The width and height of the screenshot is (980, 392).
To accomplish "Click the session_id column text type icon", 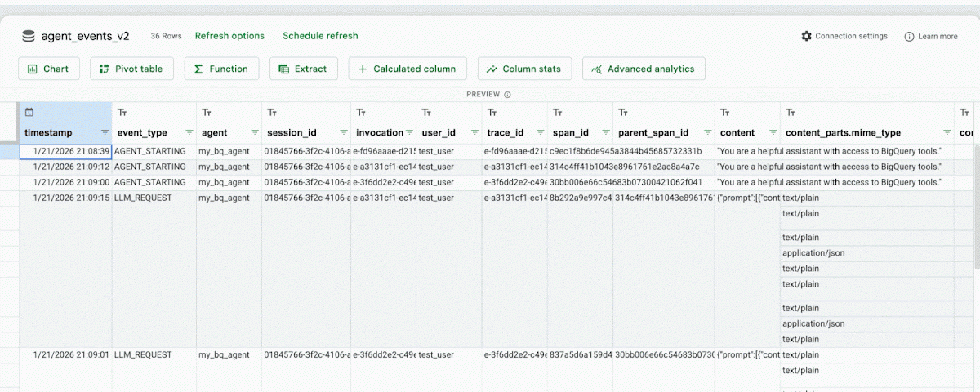I will pos(271,112).
